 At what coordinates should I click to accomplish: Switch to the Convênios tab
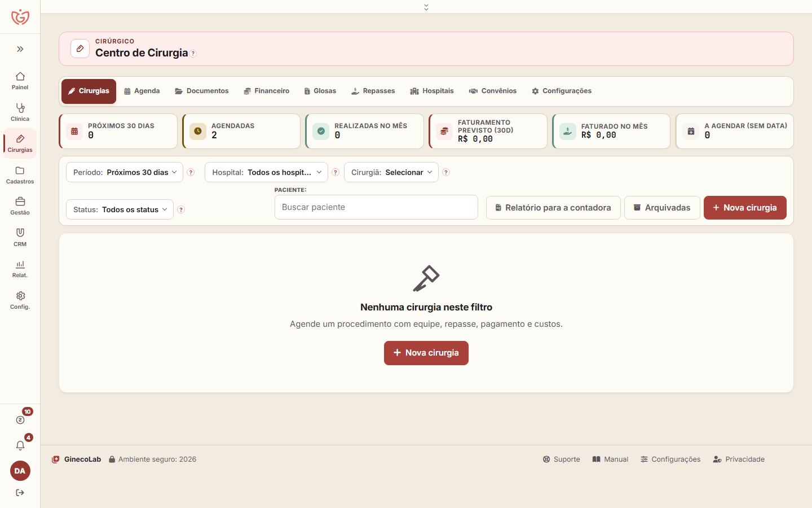pyautogui.click(x=493, y=91)
